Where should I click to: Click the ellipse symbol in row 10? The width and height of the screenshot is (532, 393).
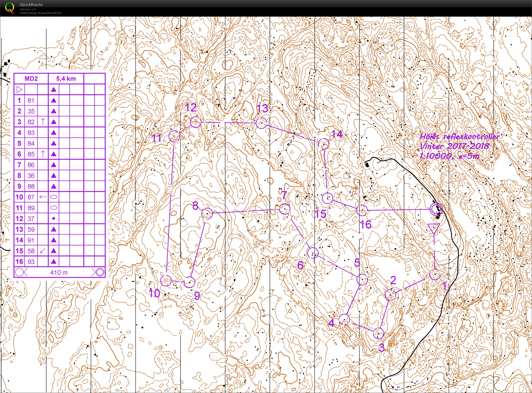(54, 197)
